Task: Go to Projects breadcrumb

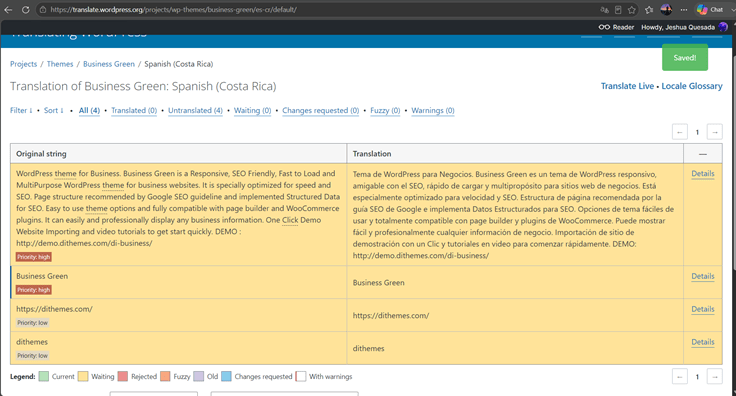Action: tap(23, 64)
